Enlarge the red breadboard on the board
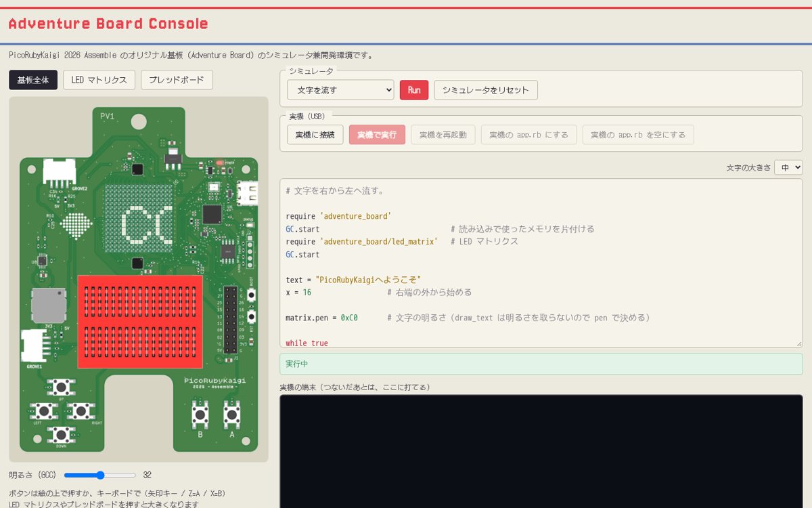The image size is (812, 508). [x=140, y=320]
